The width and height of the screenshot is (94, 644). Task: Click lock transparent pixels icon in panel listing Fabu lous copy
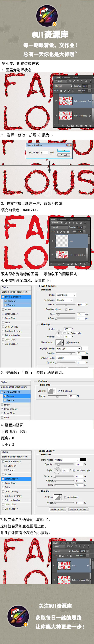[x=62, y=91]
